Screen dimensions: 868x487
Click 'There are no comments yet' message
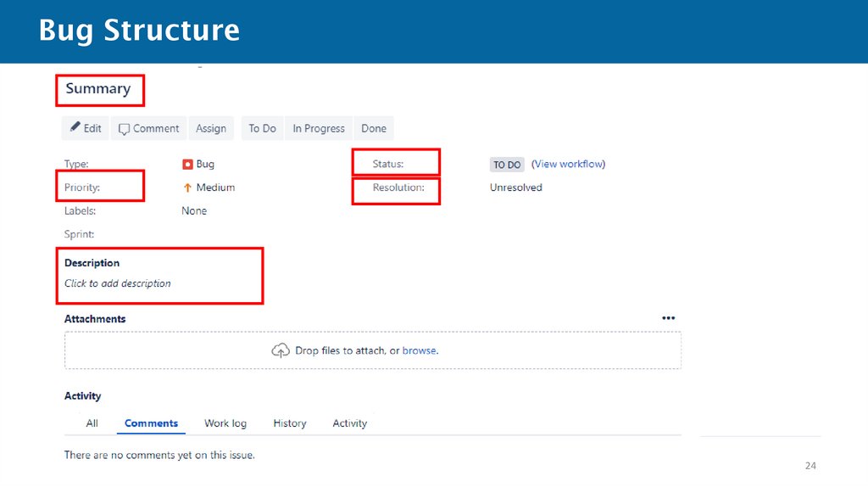pos(159,455)
